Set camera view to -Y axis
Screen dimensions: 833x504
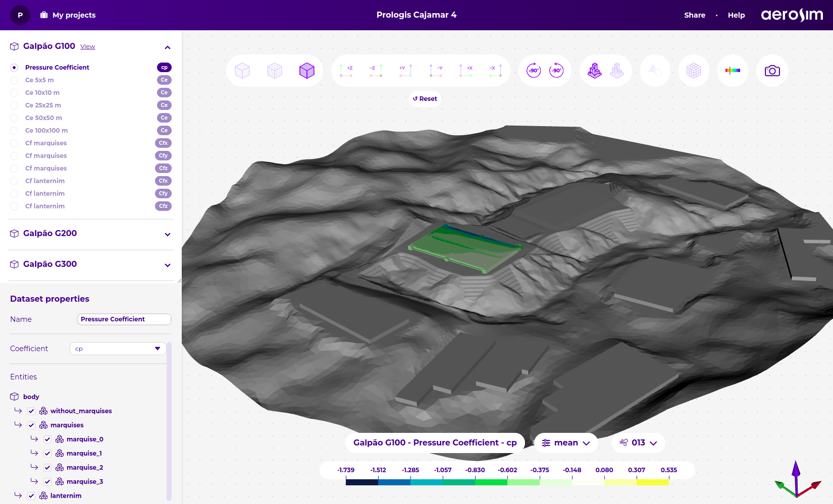pos(436,71)
